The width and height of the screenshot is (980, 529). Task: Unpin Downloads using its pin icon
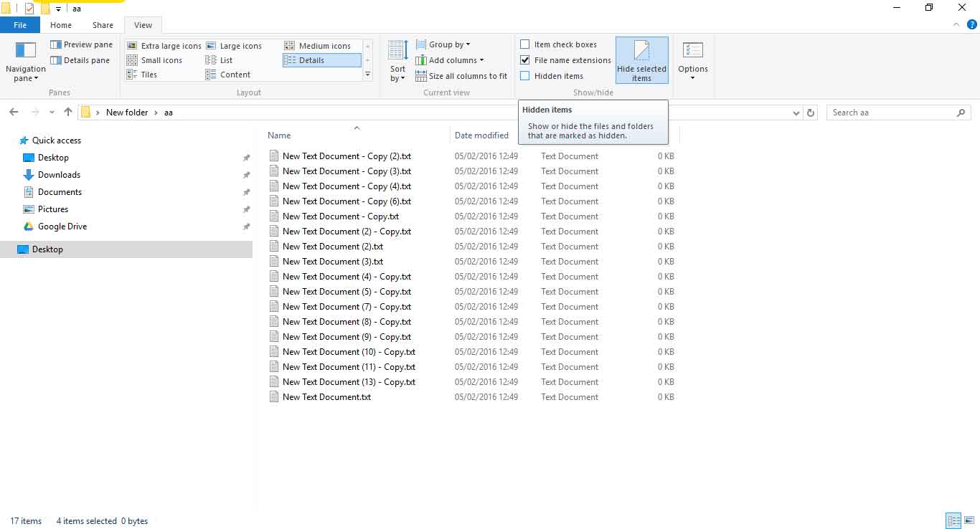coord(246,175)
